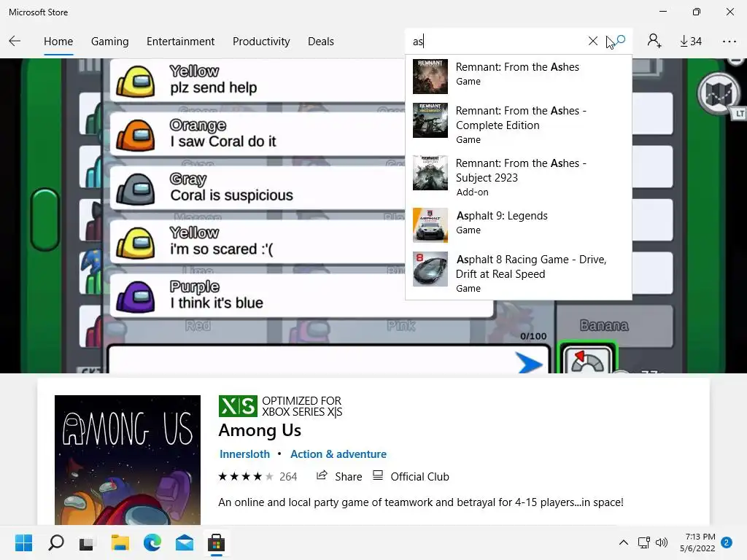
Task: Clear the search box with X icon
Action: (592, 41)
